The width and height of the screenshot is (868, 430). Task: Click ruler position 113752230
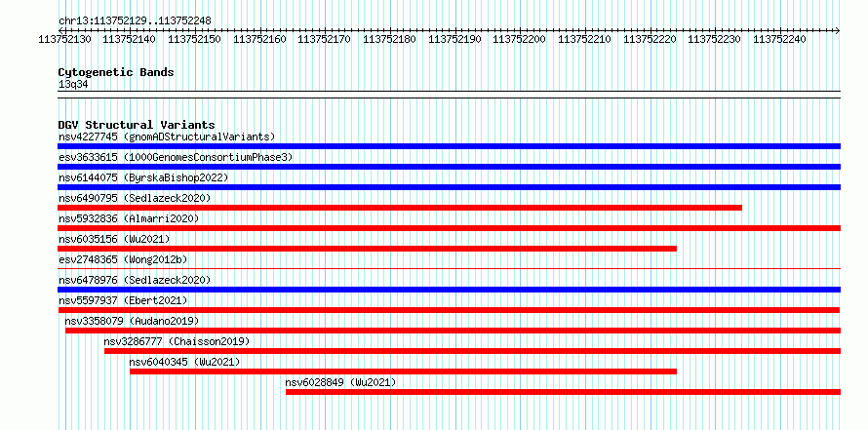pyautogui.click(x=715, y=40)
